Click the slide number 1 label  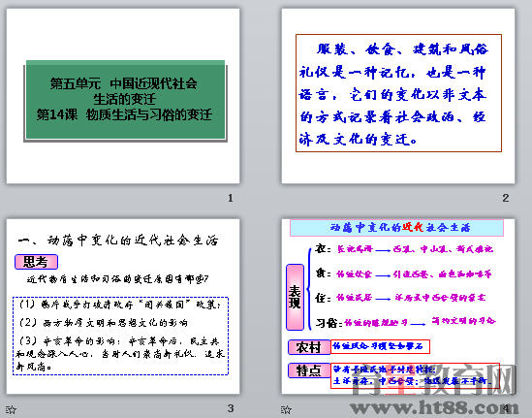pos(231,198)
